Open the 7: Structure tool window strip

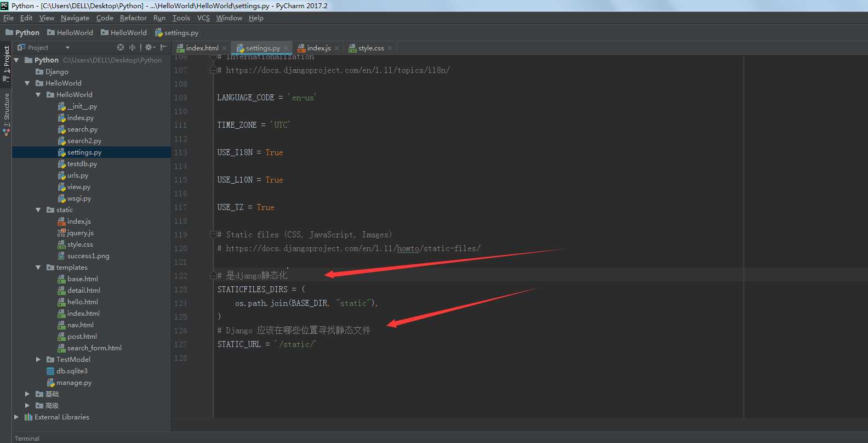(x=6, y=114)
